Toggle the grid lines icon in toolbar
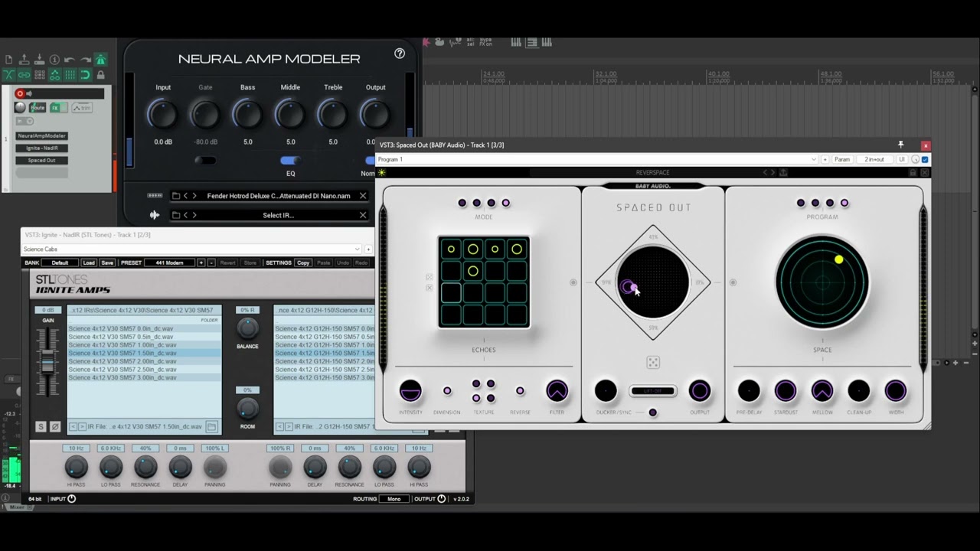The image size is (980, 551). click(x=70, y=75)
